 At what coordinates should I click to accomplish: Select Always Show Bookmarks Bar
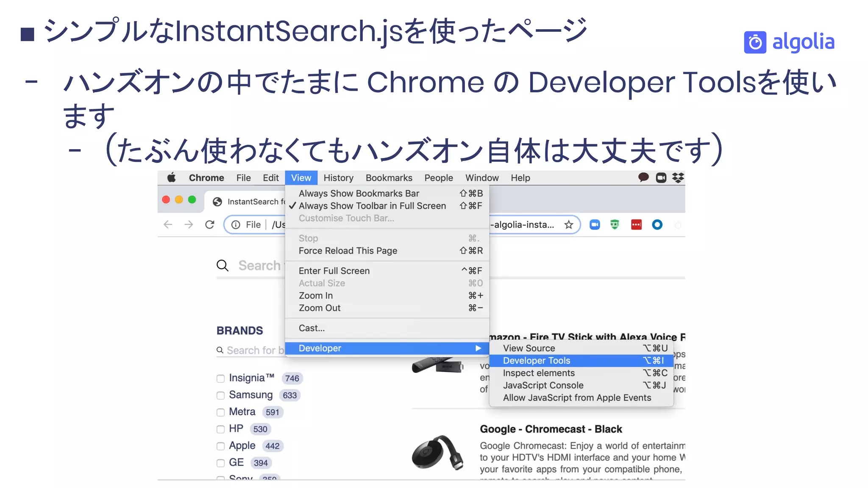tap(387, 194)
